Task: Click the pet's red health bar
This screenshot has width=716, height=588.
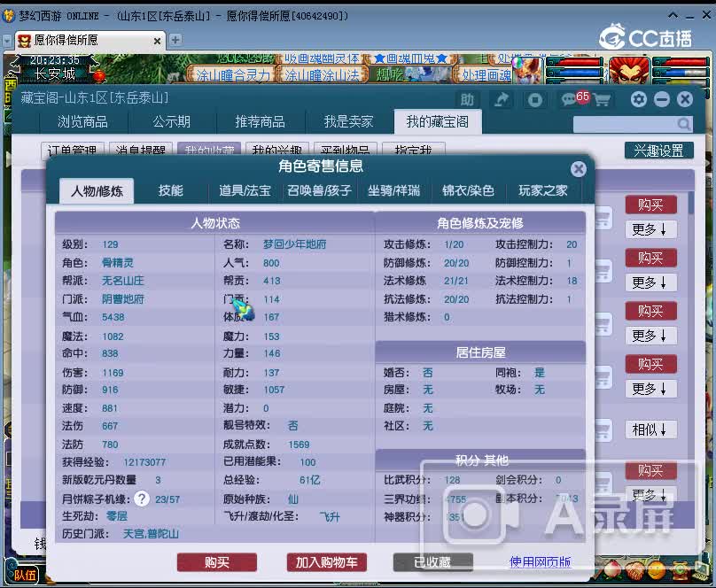Action: 574,62
